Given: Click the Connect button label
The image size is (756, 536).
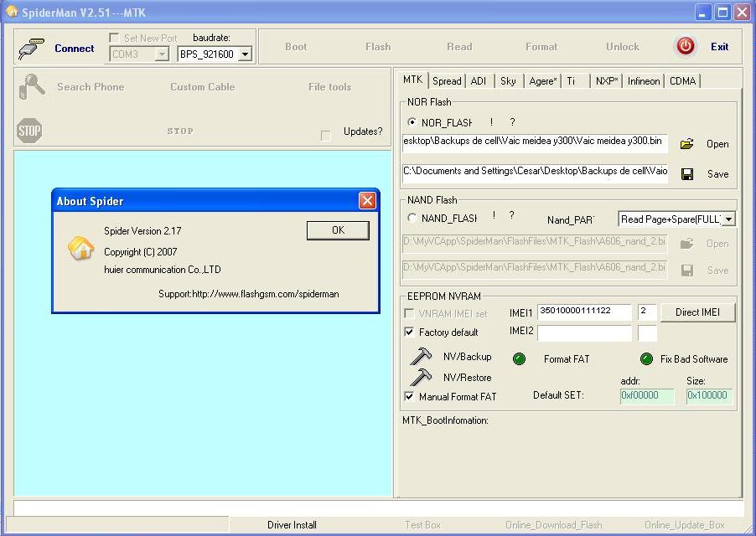Looking at the screenshot, I should tap(75, 49).
